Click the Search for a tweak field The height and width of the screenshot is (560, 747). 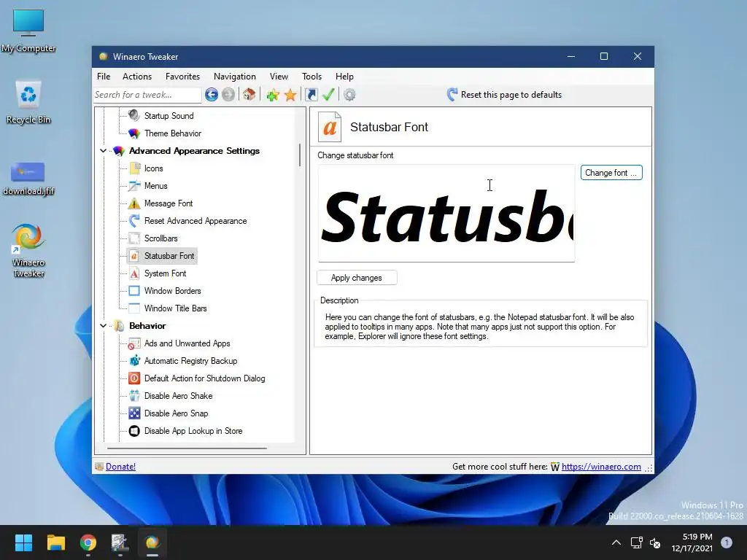(147, 95)
